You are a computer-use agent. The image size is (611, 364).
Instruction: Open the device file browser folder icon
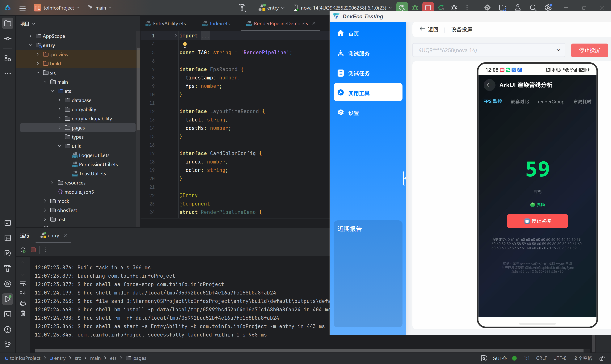[x=502, y=8]
